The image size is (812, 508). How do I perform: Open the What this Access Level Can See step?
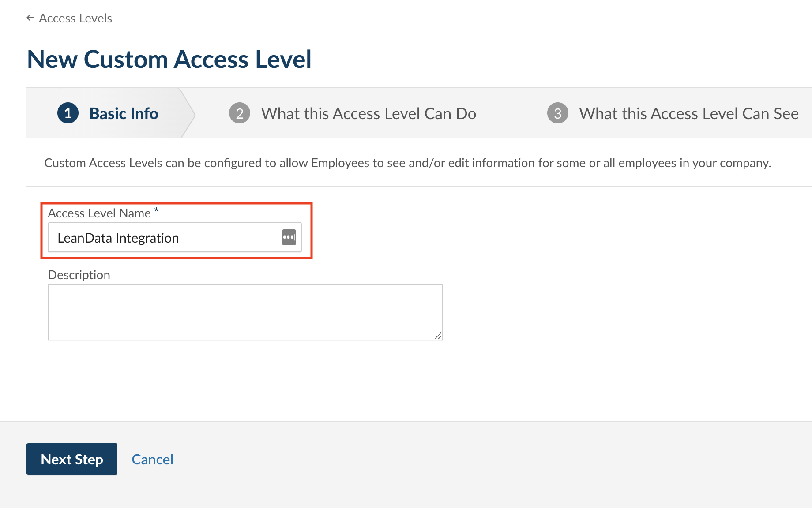(688, 113)
